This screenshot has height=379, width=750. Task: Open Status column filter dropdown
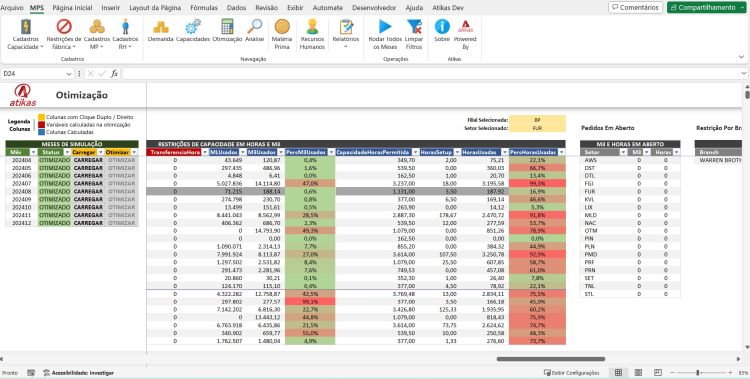66,152
